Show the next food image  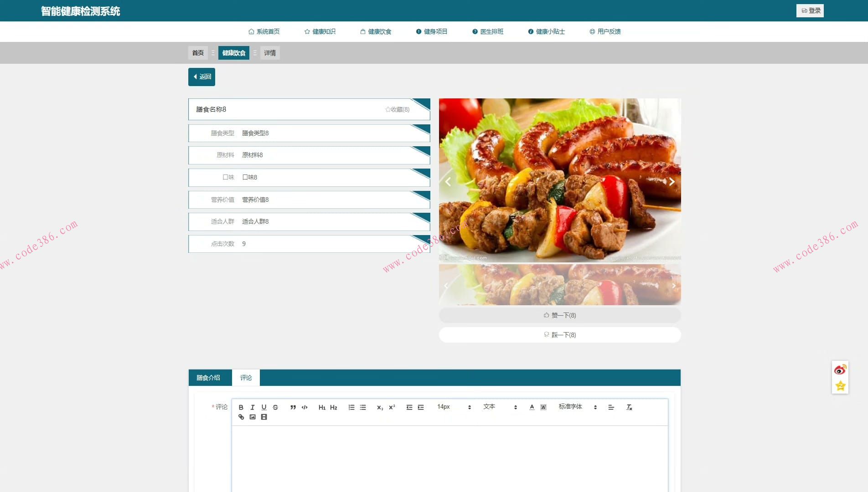tap(672, 182)
